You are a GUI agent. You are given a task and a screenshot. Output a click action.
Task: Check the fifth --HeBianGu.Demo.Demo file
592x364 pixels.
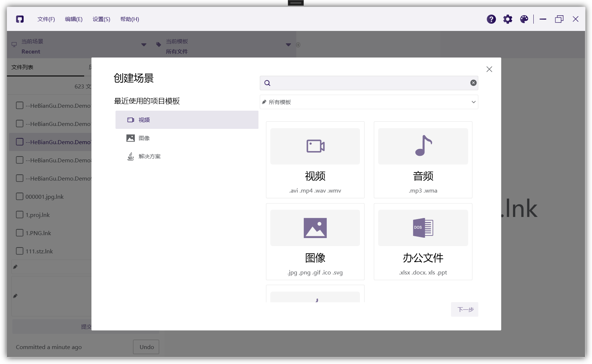[20, 178]
